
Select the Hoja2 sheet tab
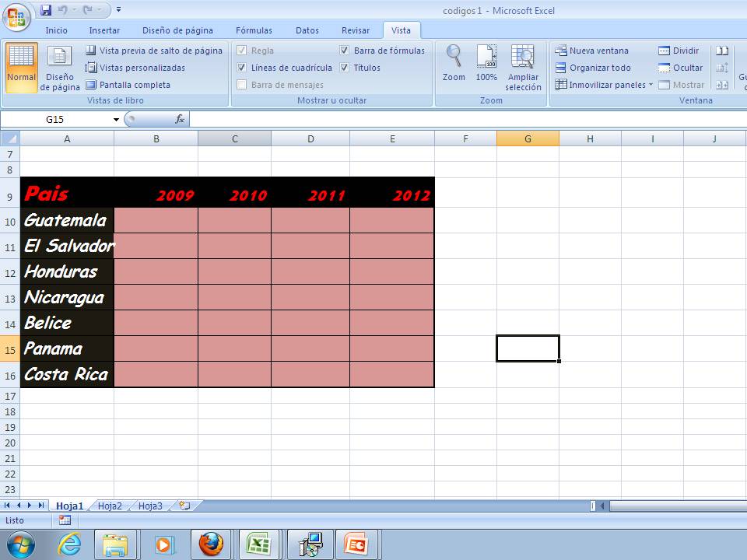pos(109,505)
